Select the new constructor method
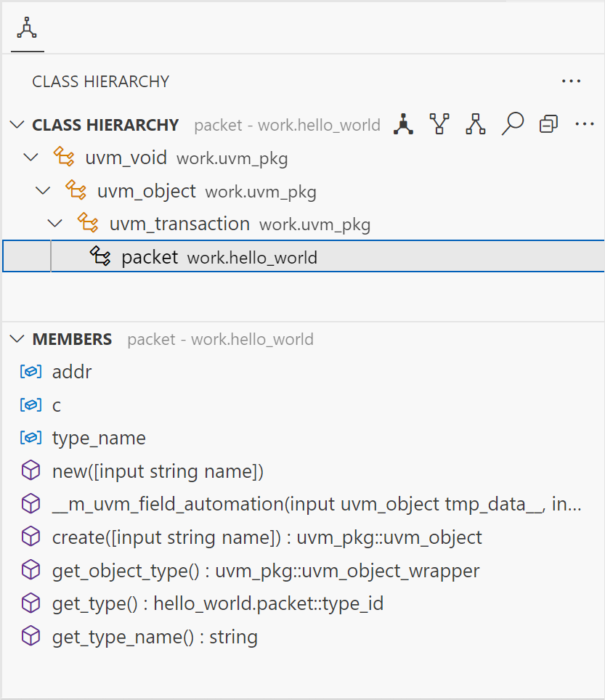The width and height of the screenshot is (605, 700). coord(158,472)
